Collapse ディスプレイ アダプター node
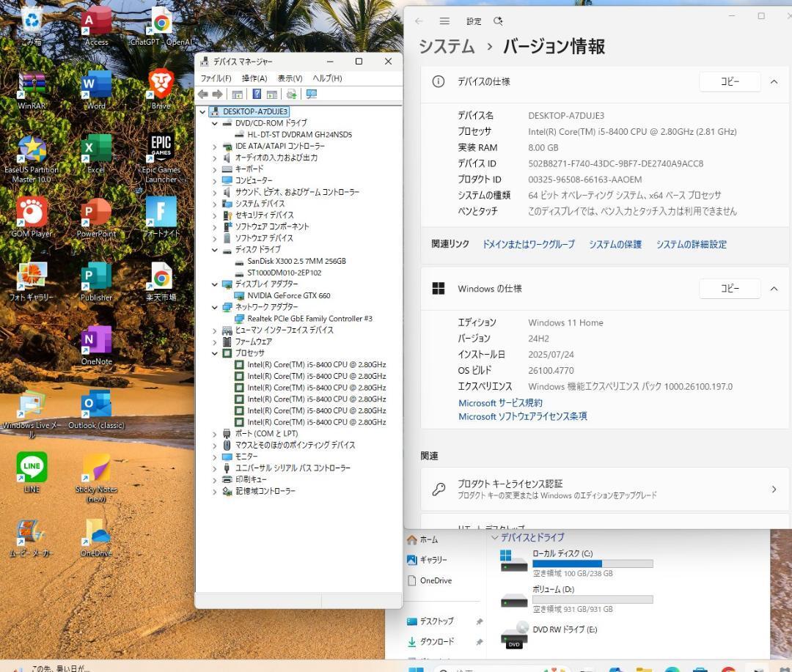792x672 pixels. coord(214,284)
